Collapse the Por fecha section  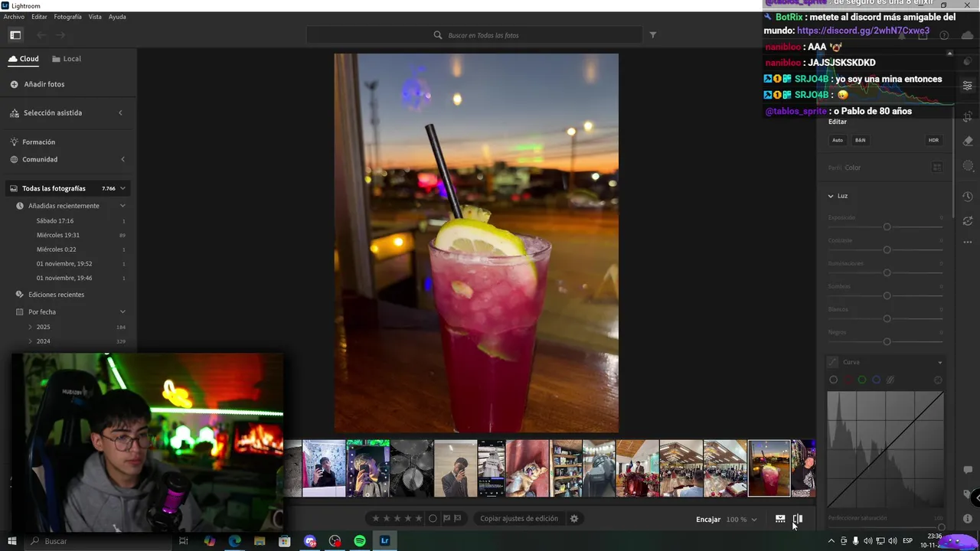[122, 311]
